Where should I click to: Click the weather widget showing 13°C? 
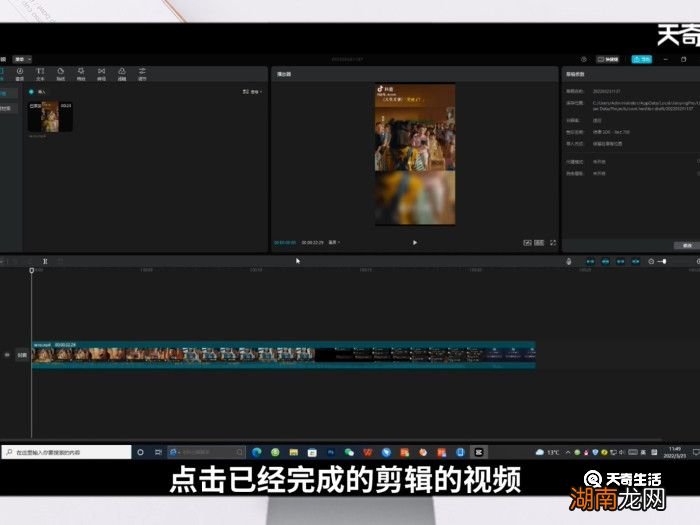coord(547,452)
